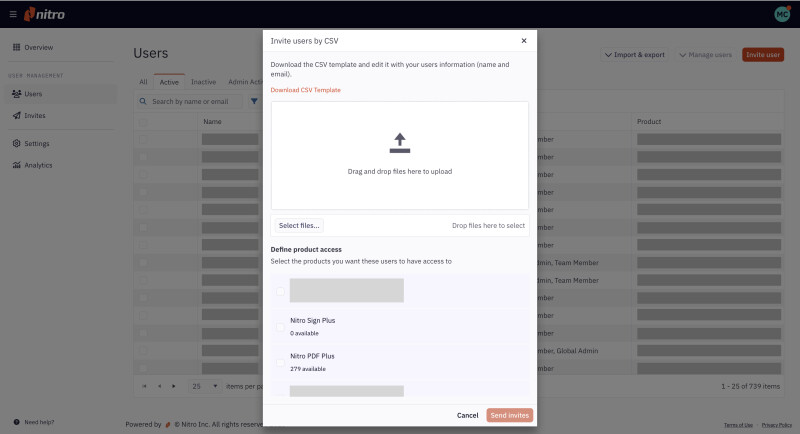800x434 pixels.
Task: Open the 25 items per page dropdown
Action: click(204, 387)
